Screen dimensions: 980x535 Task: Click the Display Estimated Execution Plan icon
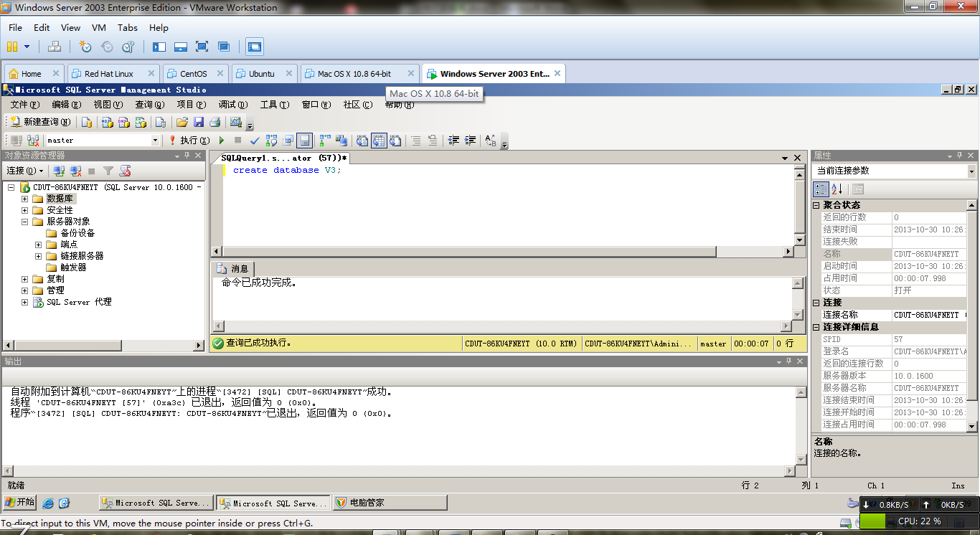[x=271, y=141]
